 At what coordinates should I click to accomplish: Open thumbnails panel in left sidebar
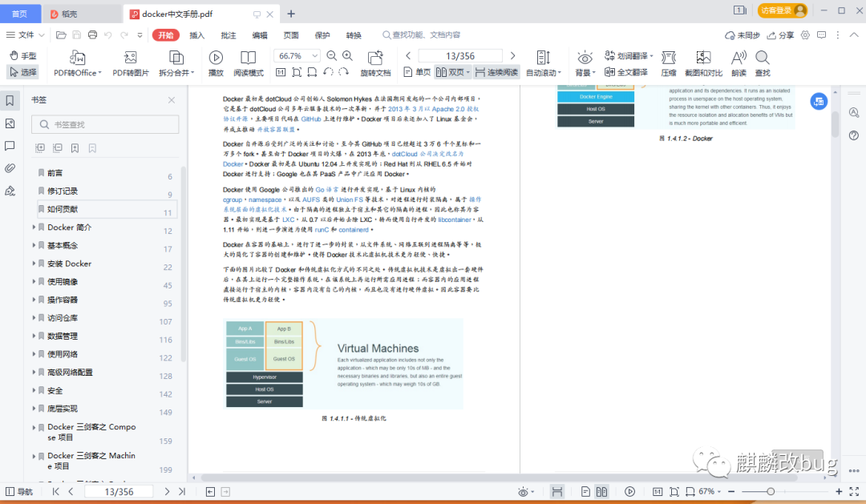click(10, 123)
